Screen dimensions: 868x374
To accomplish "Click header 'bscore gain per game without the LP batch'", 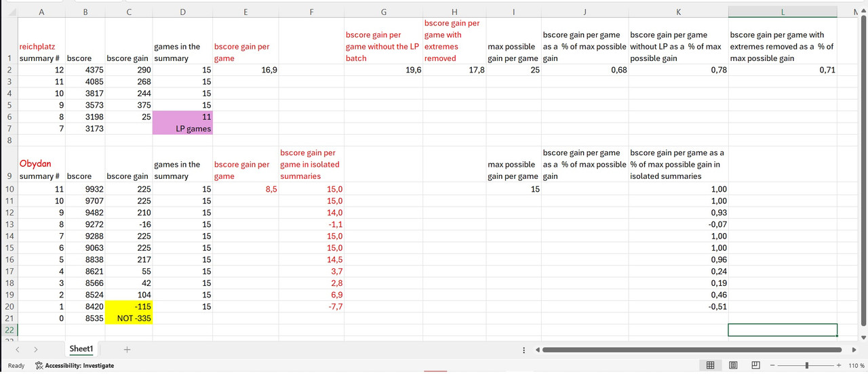I will [x=384, y=41].
